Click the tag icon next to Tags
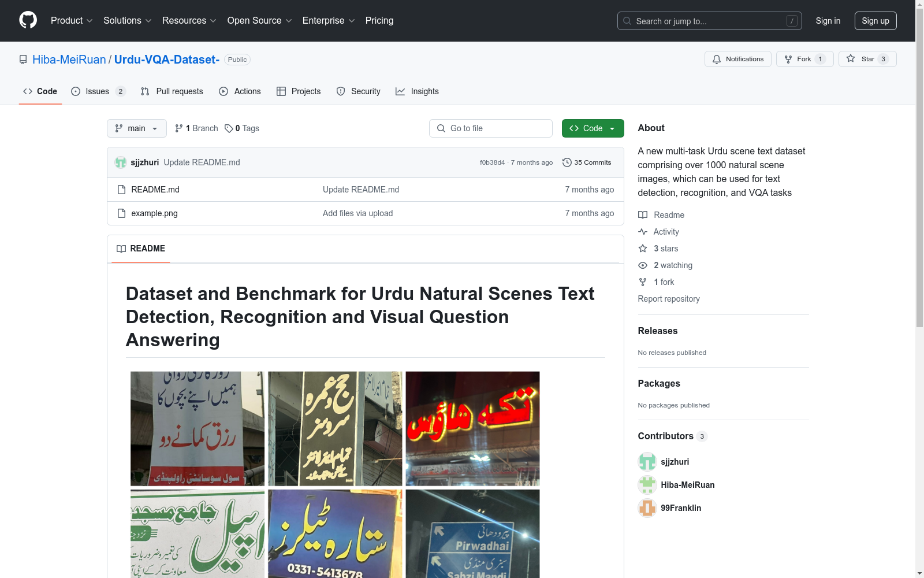The image size is (924, 578). point(229,128)
